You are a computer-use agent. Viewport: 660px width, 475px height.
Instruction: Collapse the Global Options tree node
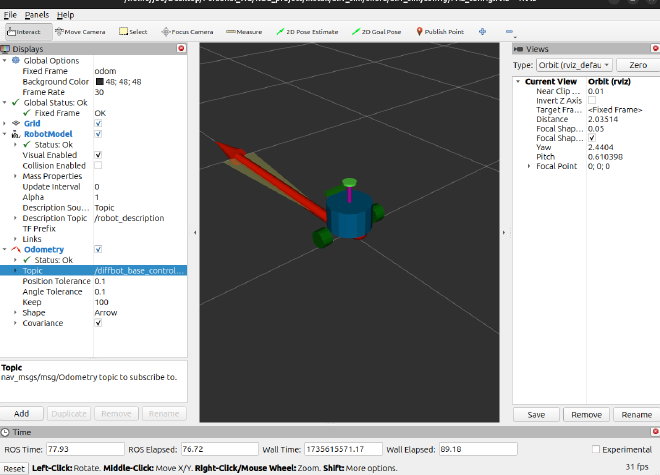pyautogui.click(x=5, y=61)
